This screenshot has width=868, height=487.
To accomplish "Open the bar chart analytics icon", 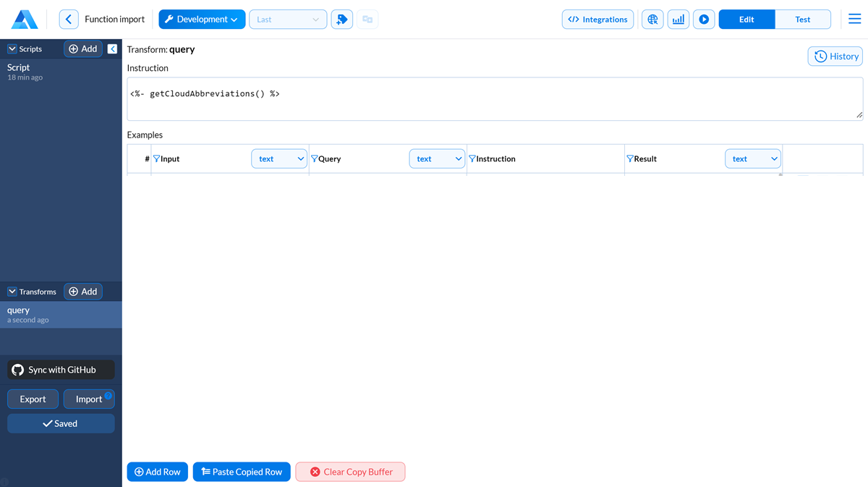I will tap(678, 20).
